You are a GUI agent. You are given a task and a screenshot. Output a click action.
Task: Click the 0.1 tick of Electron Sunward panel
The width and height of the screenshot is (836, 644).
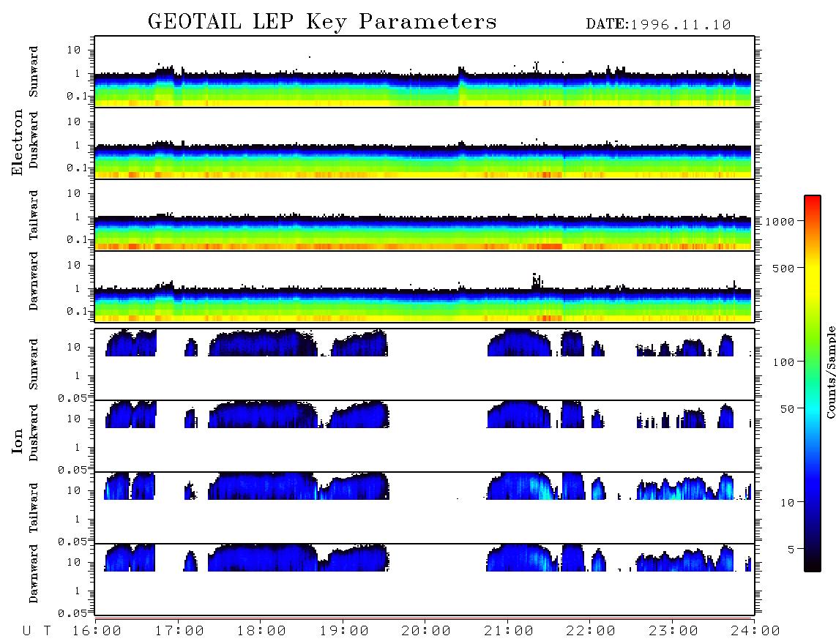click(78, 96)
